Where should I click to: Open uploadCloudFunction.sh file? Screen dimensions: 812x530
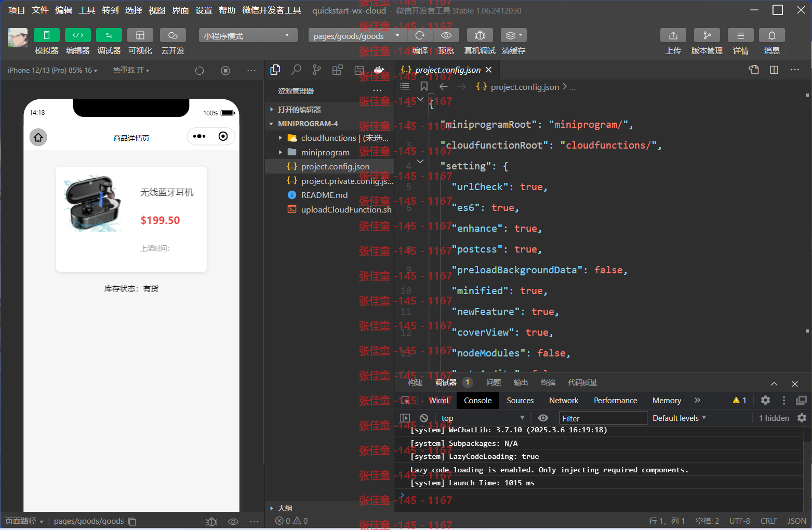(329, 209)
